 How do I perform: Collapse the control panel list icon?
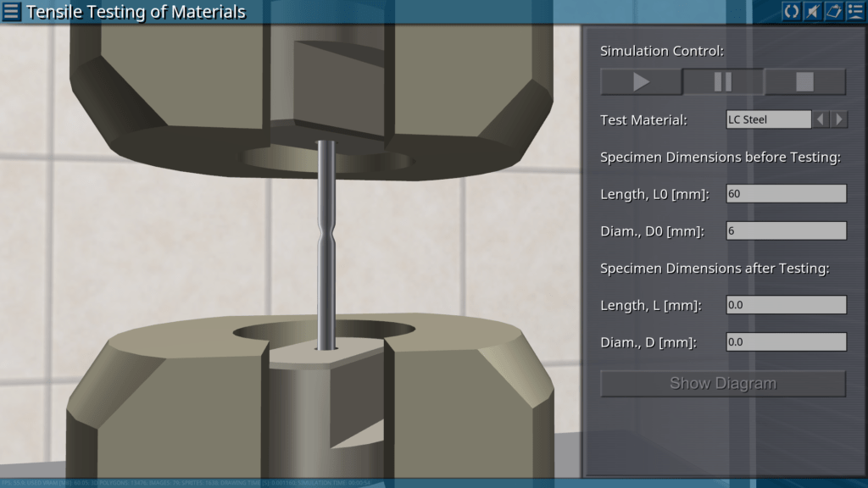click(x=854, y=11)
